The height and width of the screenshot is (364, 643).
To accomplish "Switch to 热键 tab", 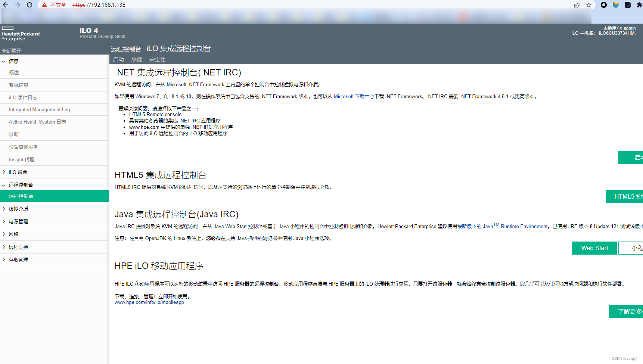I will coord(137,60).
